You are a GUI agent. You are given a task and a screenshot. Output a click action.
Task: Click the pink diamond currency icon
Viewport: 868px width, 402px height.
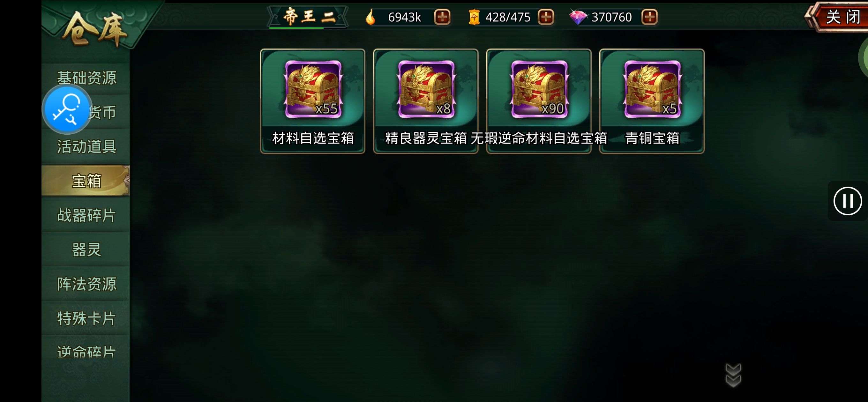pyautogui.click(x=578, y=17)
